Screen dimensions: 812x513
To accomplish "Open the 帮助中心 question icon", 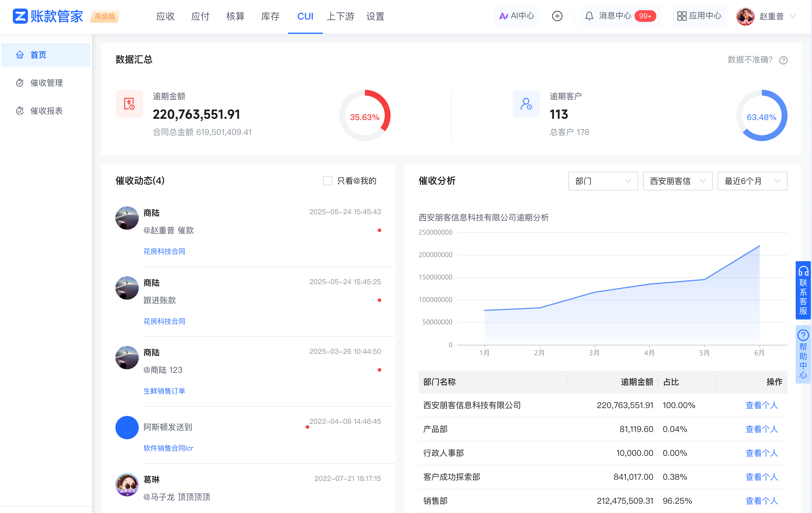I will tap(803, 335).
